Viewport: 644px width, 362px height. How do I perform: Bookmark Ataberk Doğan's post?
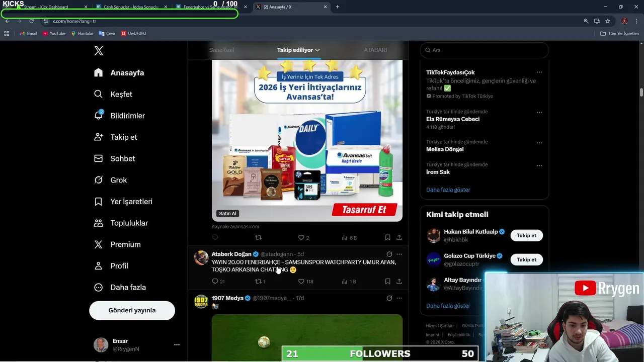pos(387,282)
